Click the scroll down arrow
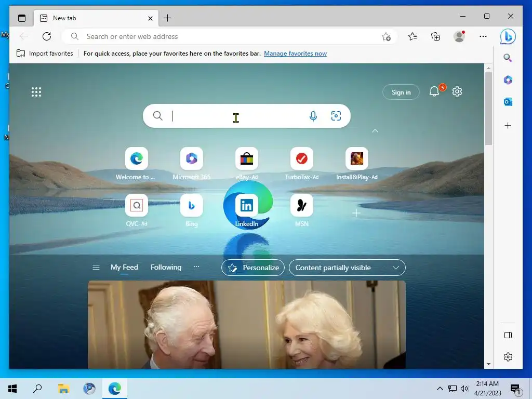Image resolution: width=532 pixels, height=399 pixels. pos(488,364)
